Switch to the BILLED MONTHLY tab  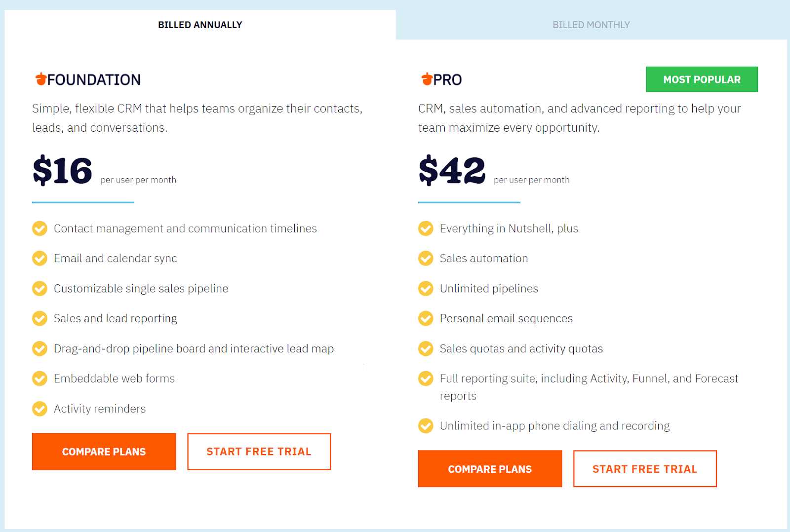point(591,24)
